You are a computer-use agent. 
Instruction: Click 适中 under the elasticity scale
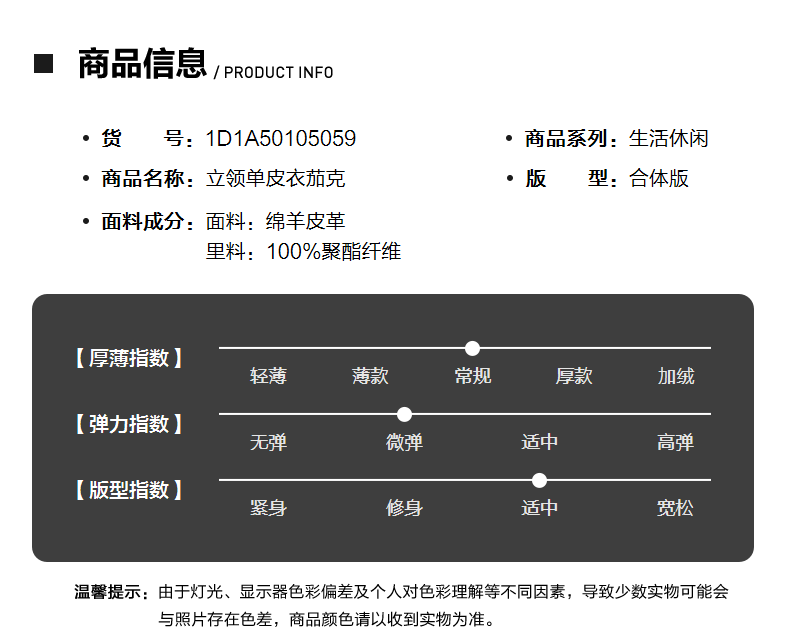coord(539,442)
